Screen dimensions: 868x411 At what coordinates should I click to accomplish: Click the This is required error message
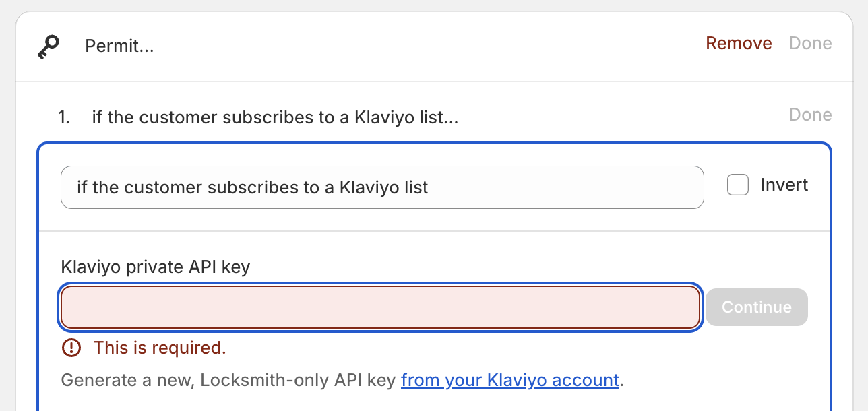tap(160, 348)
